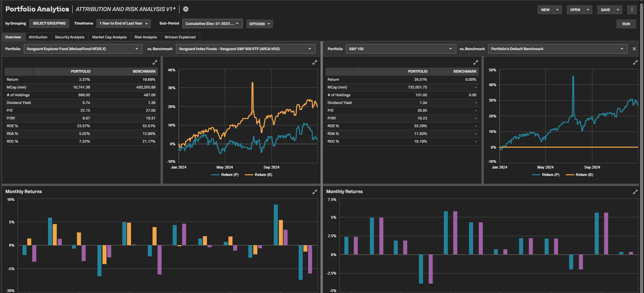Image resolution: width=644 pixels, height=293 pixels.
Task: Expand the Vanguard cumulative return chart
Action: (315, 63)
